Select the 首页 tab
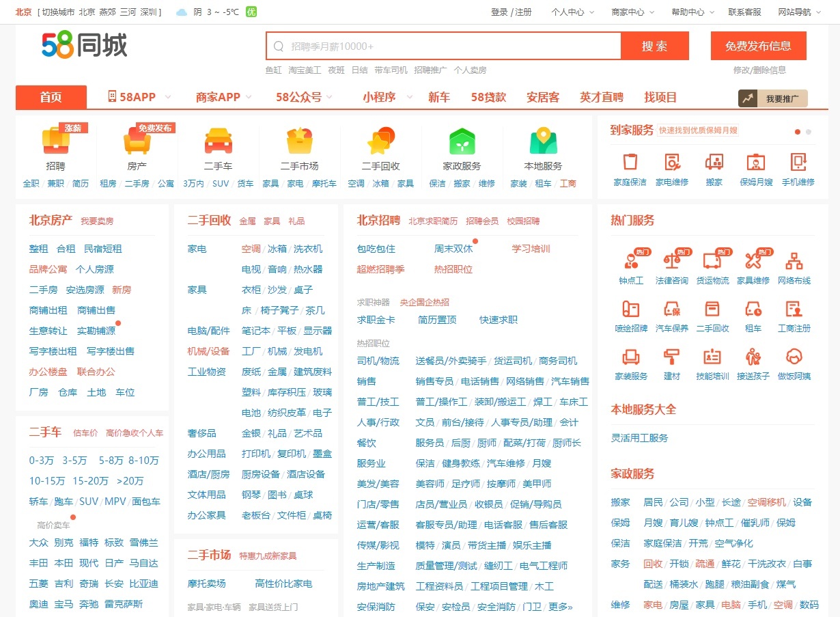 tap(51, 97)
